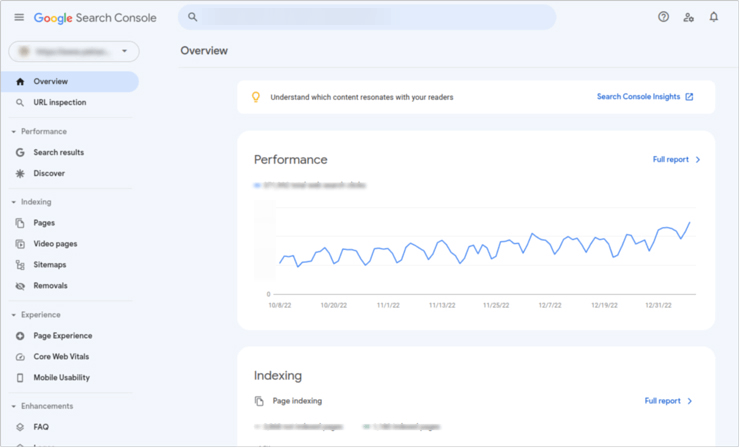Click the 10/8/22 date axis label
The image size is (740, 448).
pyautogui.click(x=280, y=305)
